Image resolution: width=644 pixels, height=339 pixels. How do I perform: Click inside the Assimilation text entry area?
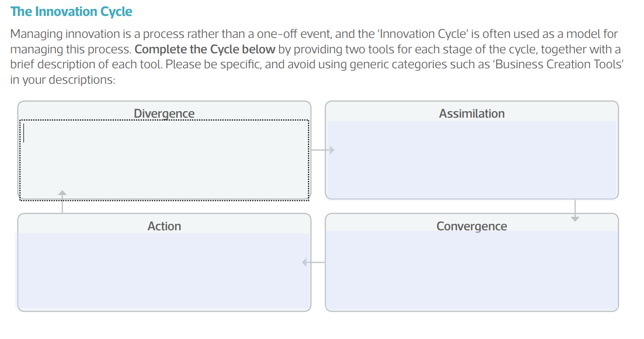(x=471, y=160)
